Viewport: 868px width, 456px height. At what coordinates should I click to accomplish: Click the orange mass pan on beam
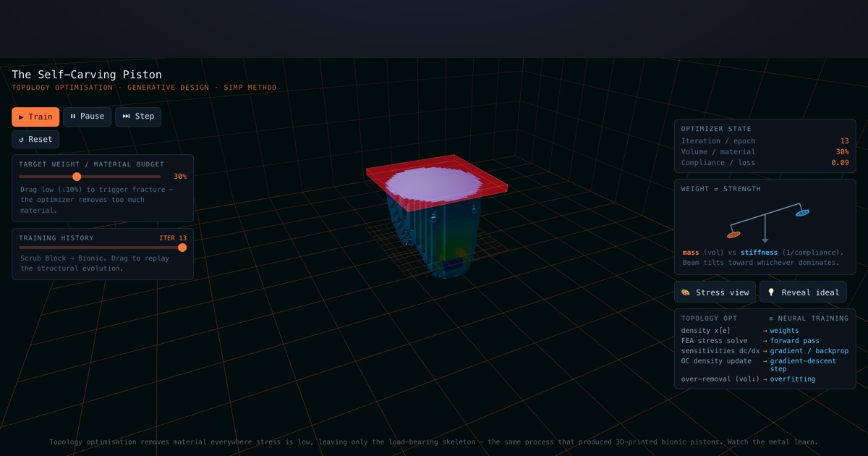[x=733, y=235]
